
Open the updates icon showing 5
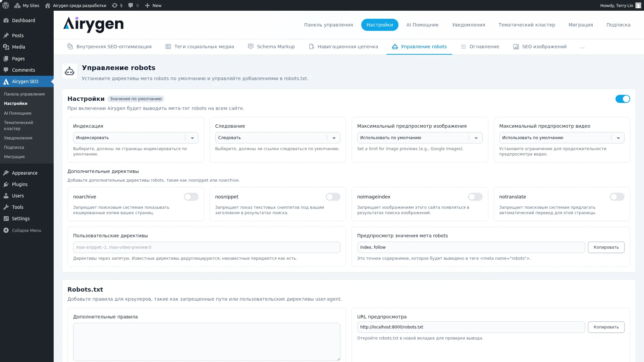[x=115, y=5]
